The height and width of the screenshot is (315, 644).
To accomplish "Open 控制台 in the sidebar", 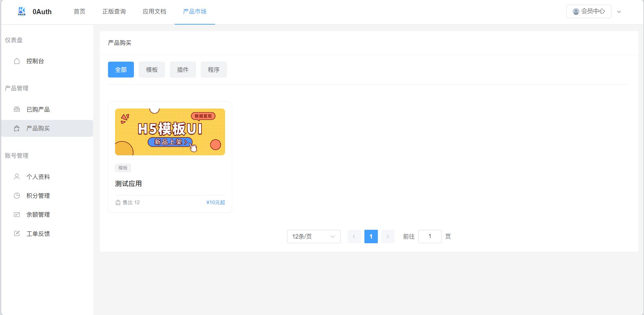I will click(x=47, y=61).
